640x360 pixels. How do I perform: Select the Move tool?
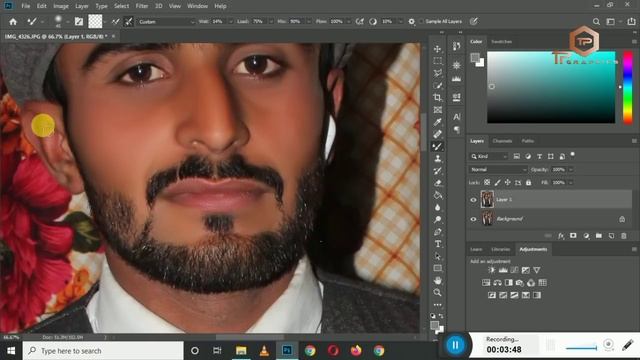438,49
